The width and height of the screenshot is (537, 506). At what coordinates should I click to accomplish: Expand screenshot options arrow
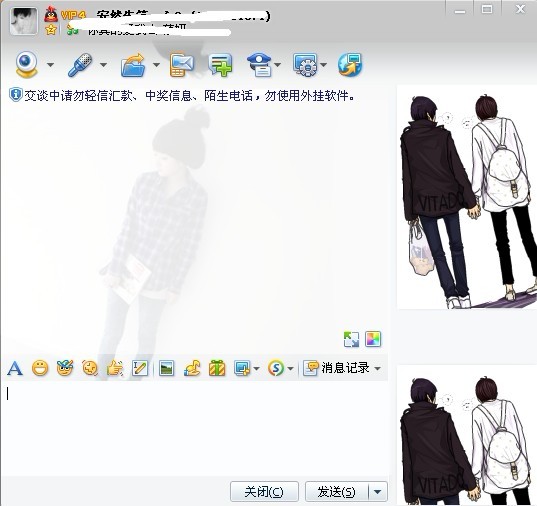(257, 369)
